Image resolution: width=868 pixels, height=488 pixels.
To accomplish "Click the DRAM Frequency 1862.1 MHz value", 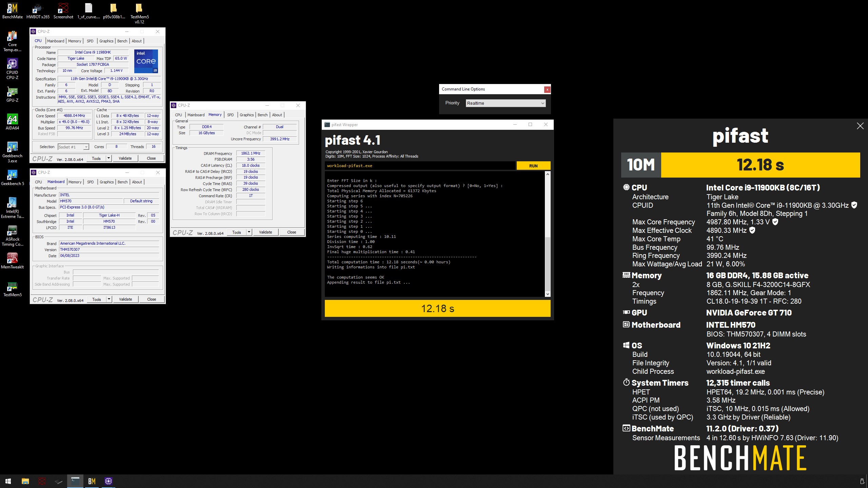I will point(251,153).
